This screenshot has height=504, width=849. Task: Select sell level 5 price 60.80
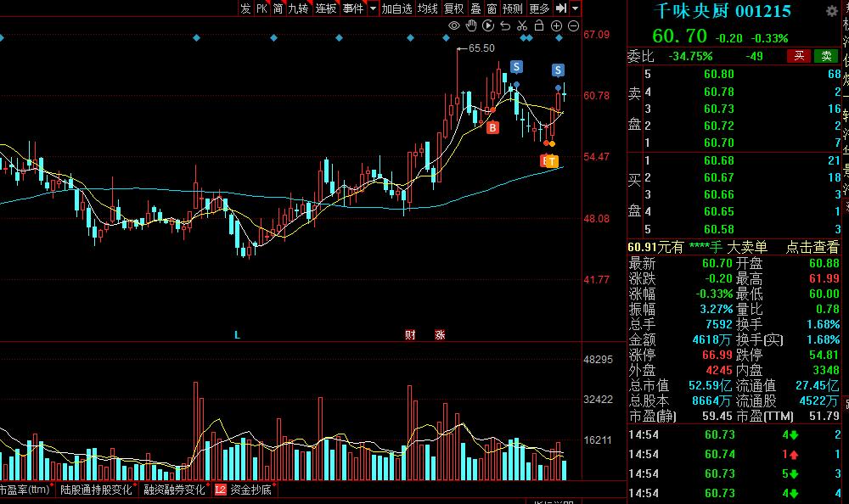719,74
